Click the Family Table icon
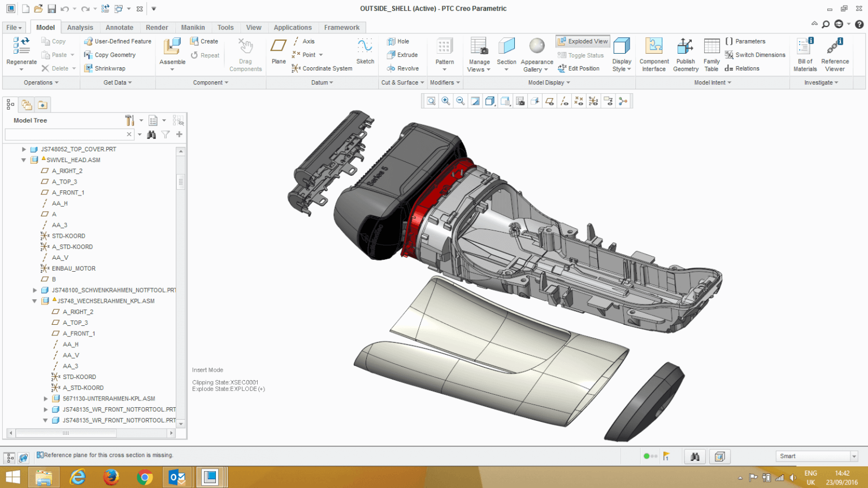 (x=711, y=55)
